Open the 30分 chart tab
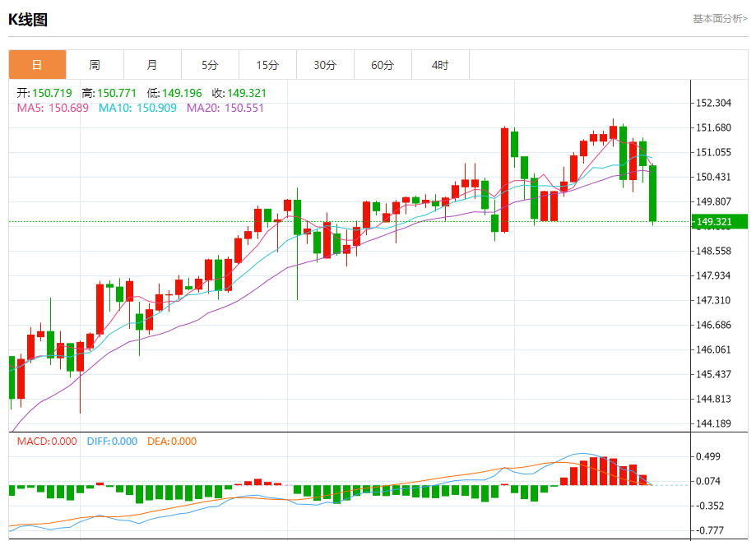 [325, 65]
